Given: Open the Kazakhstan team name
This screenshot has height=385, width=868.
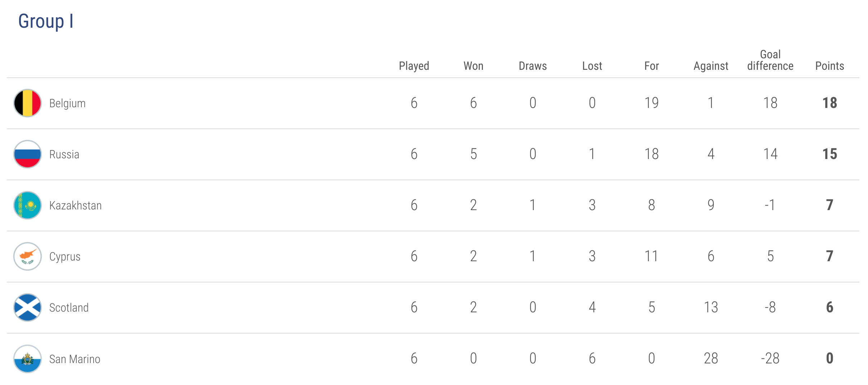Looking at the screenshot, I should click(x=75, y=205).
